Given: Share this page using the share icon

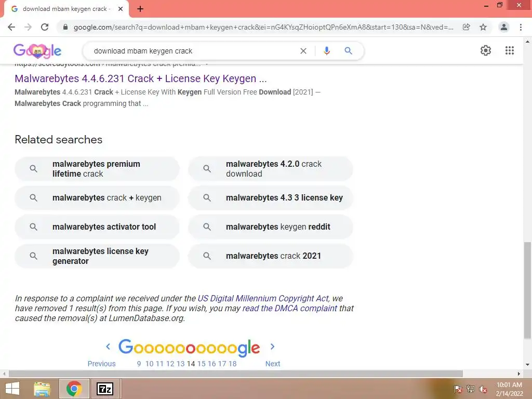Looking at the screenshot, I should point(467,27).
